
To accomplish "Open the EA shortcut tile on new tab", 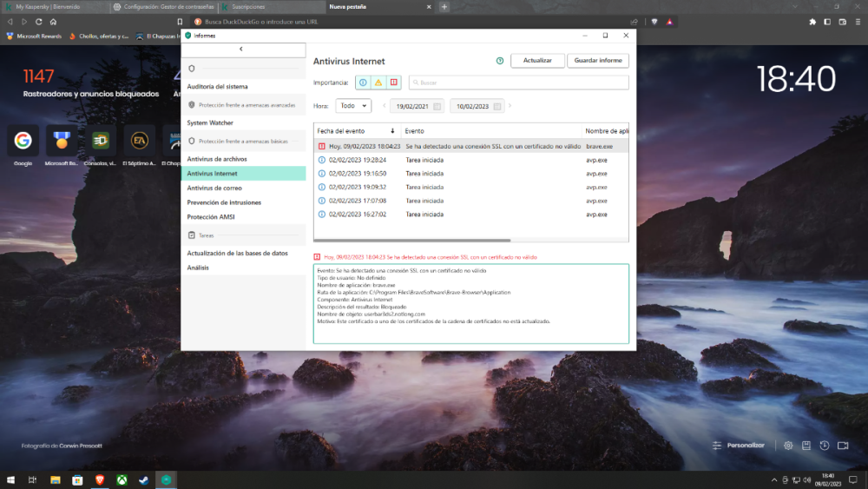I will pos(139,140).
